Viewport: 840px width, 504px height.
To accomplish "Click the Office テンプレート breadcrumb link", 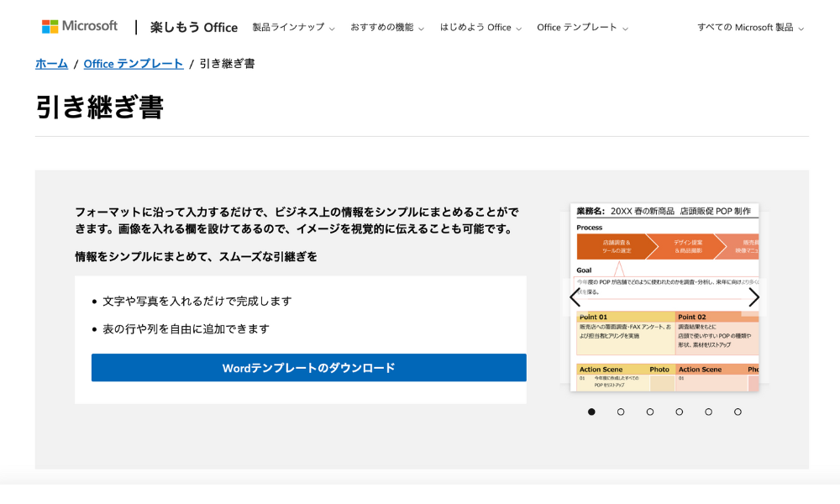I will coord(134,63).
